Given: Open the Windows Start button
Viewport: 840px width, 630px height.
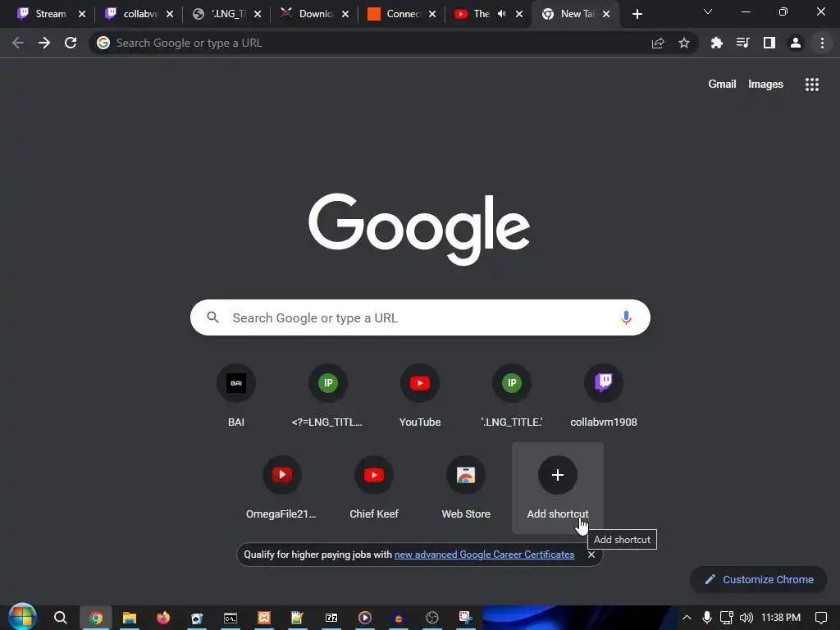Looking at the screenshot, I should pos(22,617).
